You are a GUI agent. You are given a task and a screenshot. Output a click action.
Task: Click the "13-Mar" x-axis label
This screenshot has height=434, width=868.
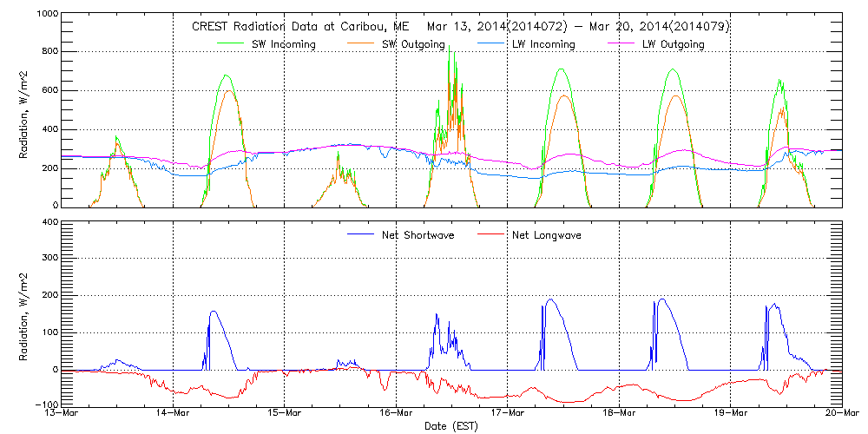point(62,412)
